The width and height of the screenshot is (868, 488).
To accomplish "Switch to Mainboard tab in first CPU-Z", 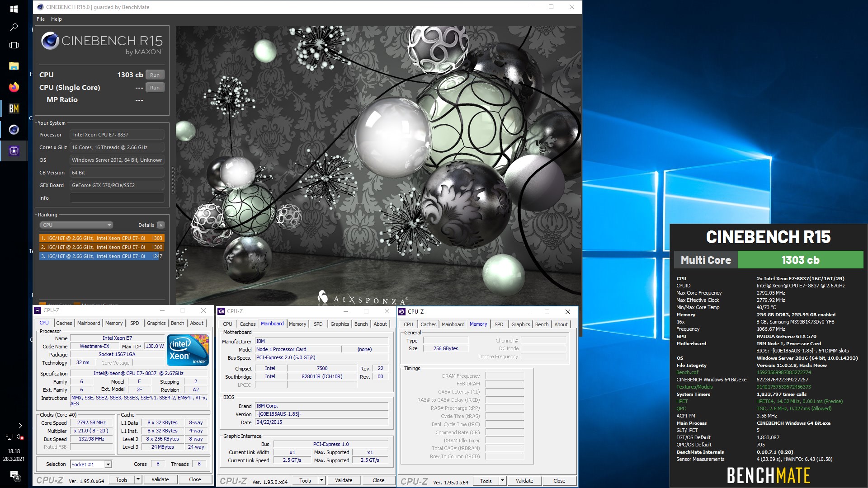I will pyautogui.click(x=89, y=323).
